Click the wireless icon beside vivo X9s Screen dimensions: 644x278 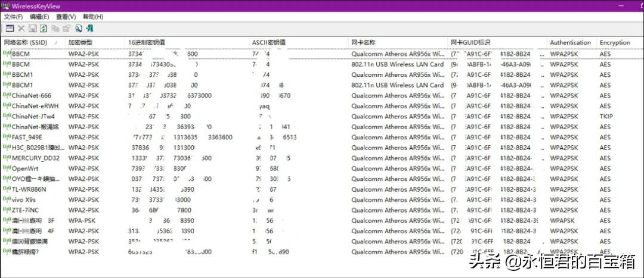coord(7,199)
